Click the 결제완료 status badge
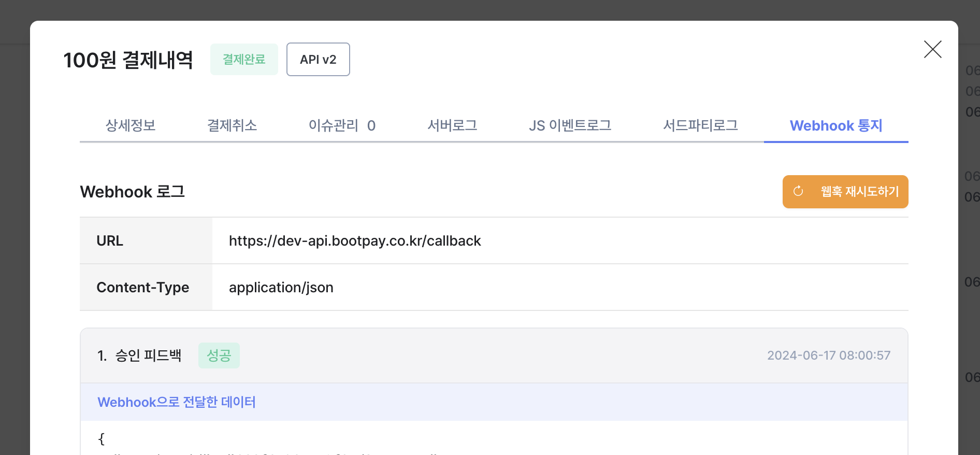 (244, 60)
